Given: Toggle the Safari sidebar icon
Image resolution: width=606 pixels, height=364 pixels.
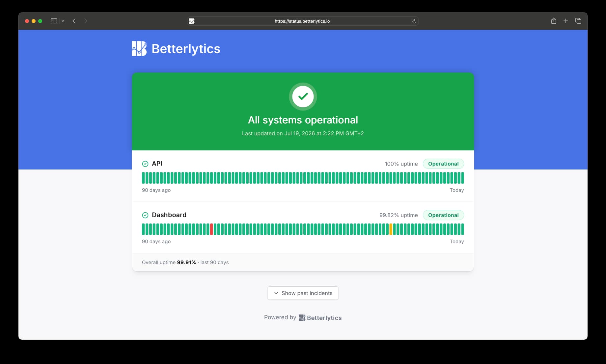Looking at the screenshot, I should 54,21.
